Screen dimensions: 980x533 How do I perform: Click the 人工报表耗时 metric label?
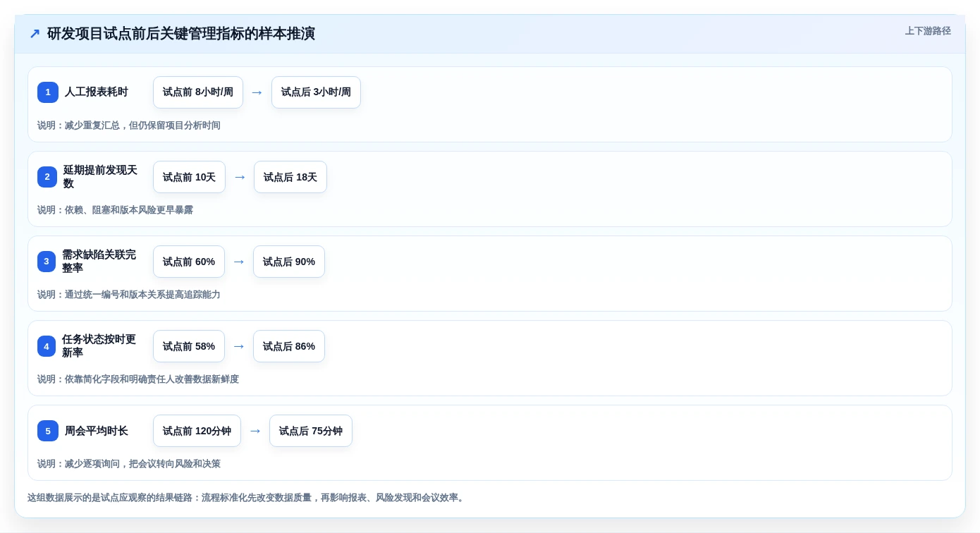tap(97, 92)
